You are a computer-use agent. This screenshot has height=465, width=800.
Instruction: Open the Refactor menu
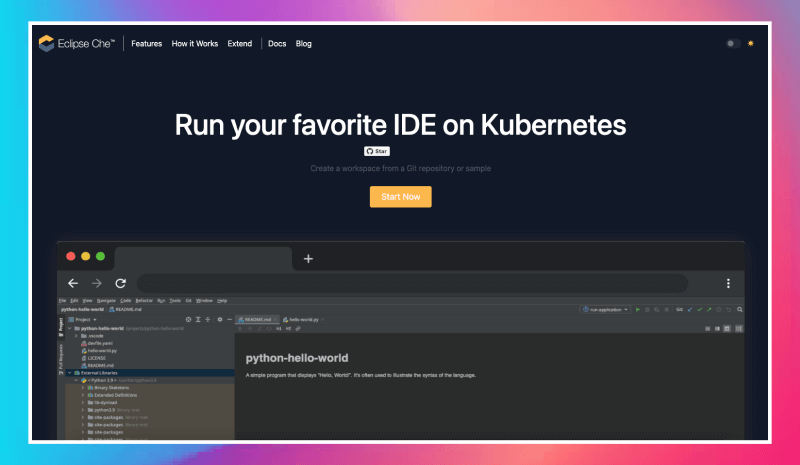[144, 301]
